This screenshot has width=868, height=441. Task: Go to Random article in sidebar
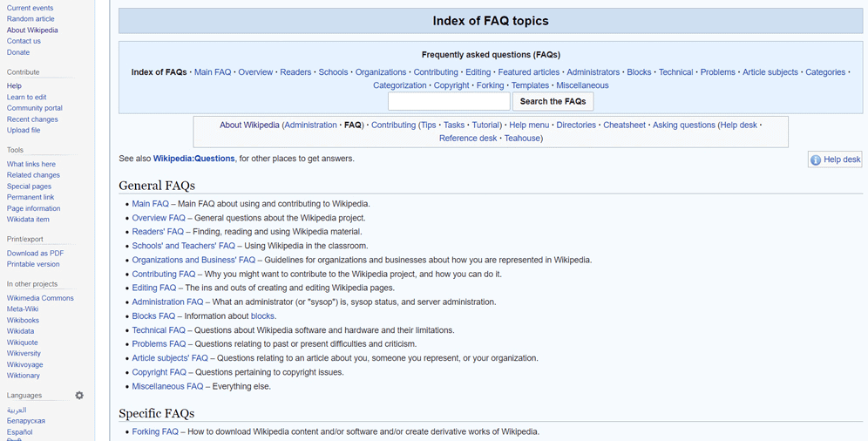point(31,19)
